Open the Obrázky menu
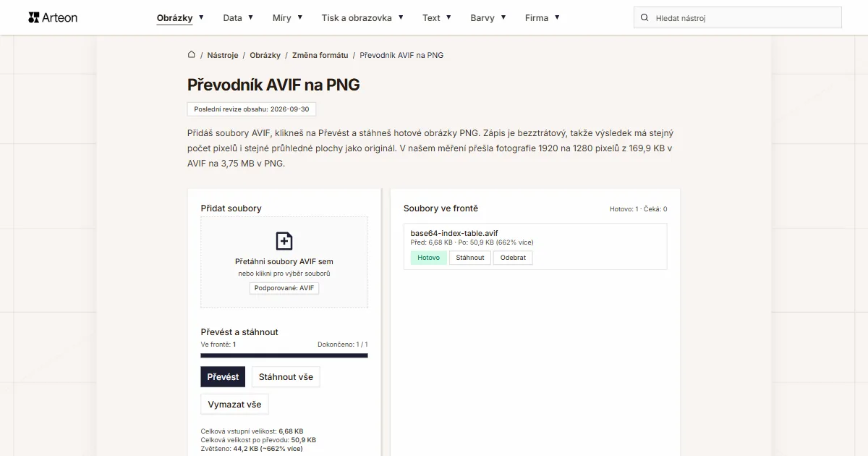 (174, 18)
